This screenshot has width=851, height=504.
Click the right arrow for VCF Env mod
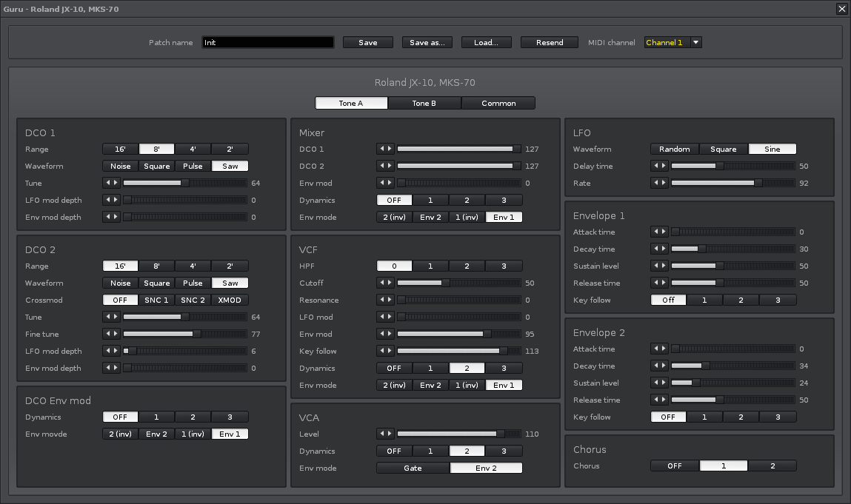tap(389, 334)
